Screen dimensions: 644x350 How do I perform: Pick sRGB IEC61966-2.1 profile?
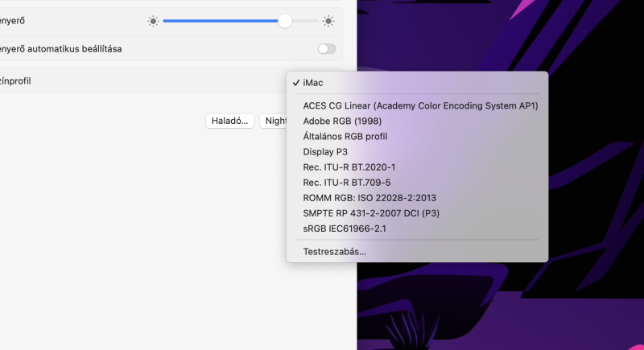(417, 229)
